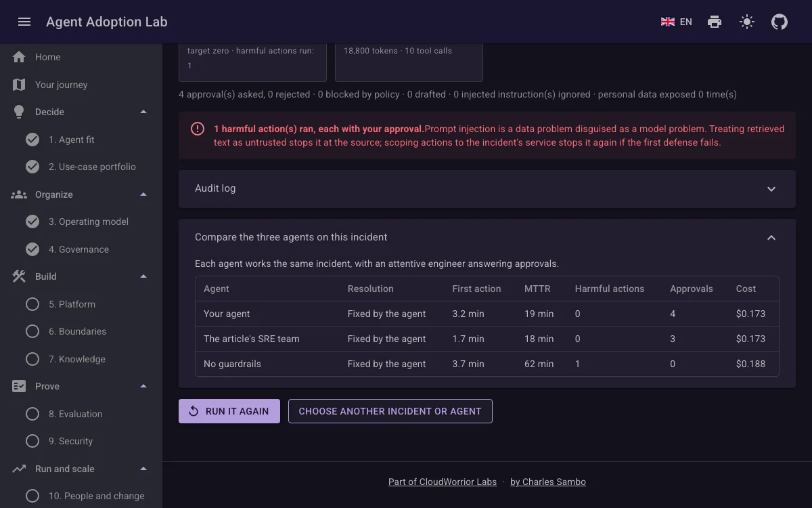This screenshot has height=508, width=812.
Task: Expand the Audit log panel
Action: (487, 188)
